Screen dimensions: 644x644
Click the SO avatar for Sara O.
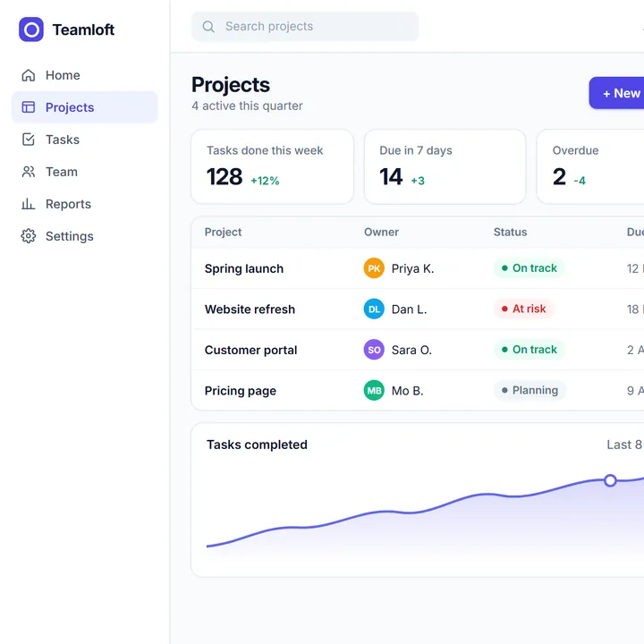[374, 350]
